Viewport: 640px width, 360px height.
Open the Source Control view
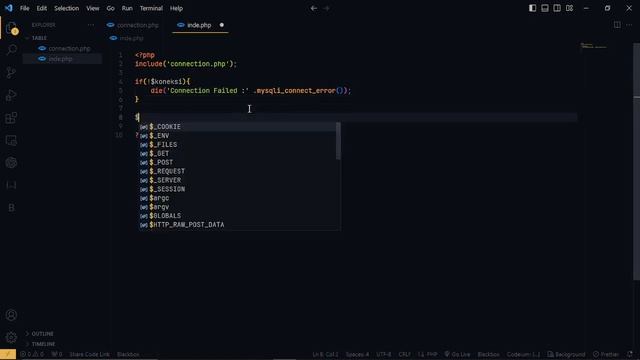click(11, 73)
